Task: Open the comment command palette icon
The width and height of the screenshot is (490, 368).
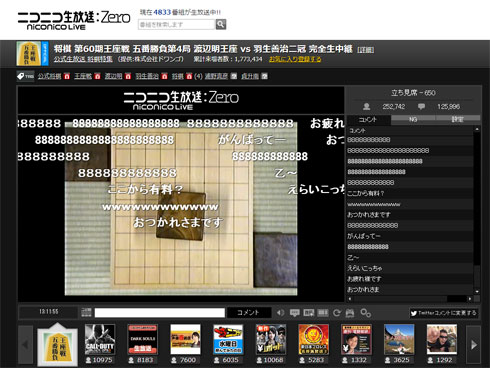Action: (x=86, y=312)
